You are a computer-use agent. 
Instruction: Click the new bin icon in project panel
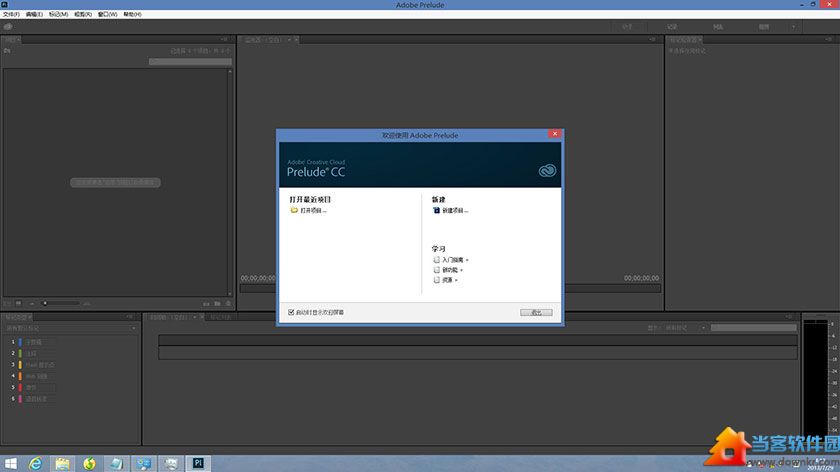click(x=217, y=304)
